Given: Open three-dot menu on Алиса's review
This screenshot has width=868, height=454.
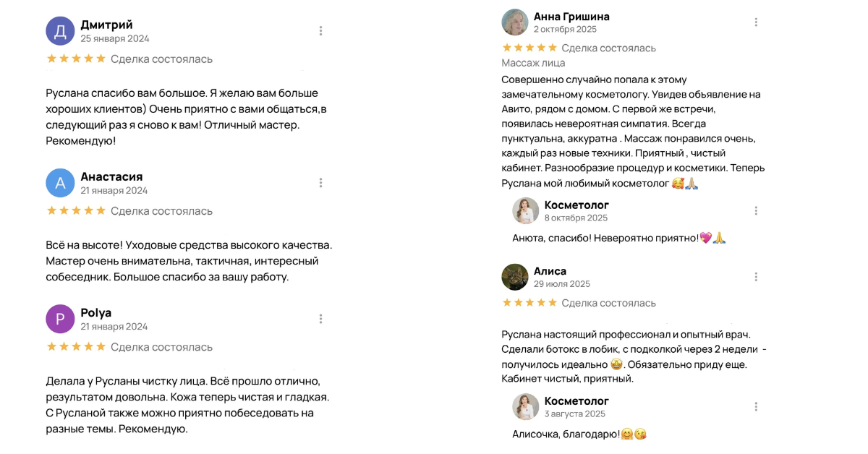Looking at the screenshot, I should point(756,277).
